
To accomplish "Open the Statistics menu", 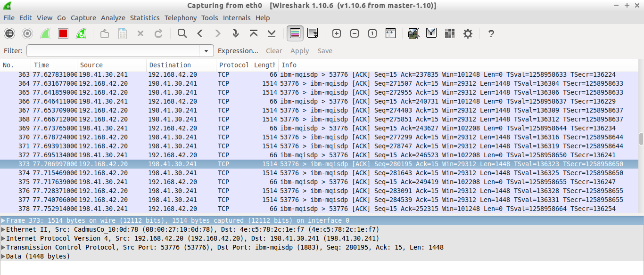I will point(145,18).
